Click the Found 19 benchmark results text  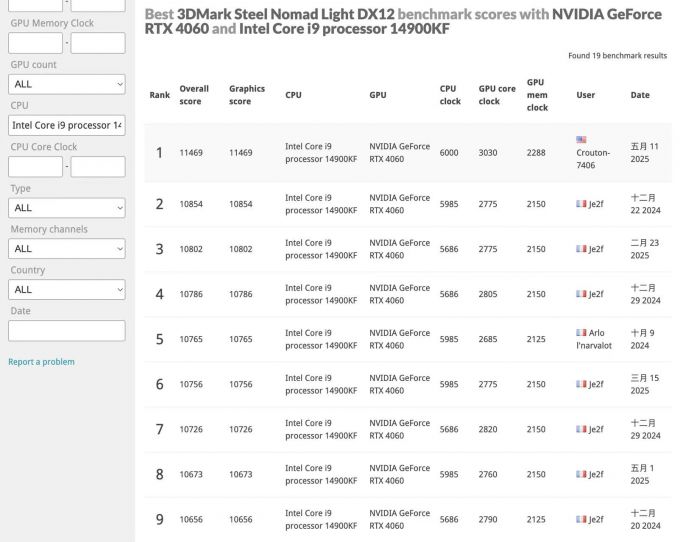618,56
